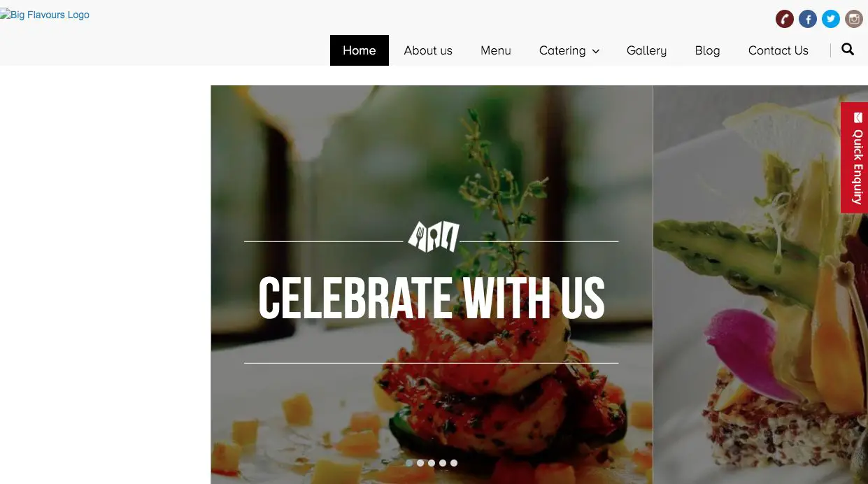The image size is (868, 484).
Task: Click the Big Flavours Logo image
Action: (x=45, y=15)
